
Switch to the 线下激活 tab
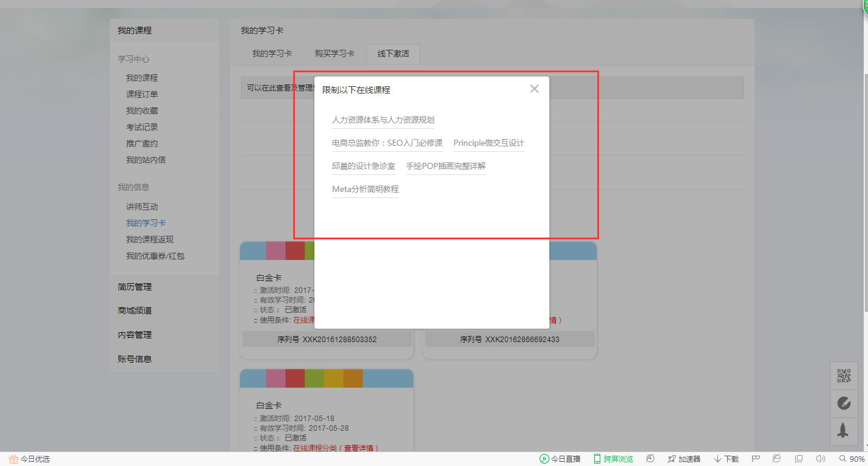(x=392, y=53)
